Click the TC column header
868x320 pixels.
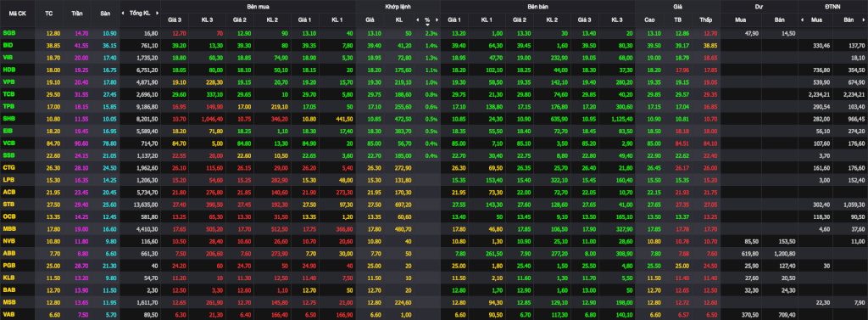click(x=48, y=14)
